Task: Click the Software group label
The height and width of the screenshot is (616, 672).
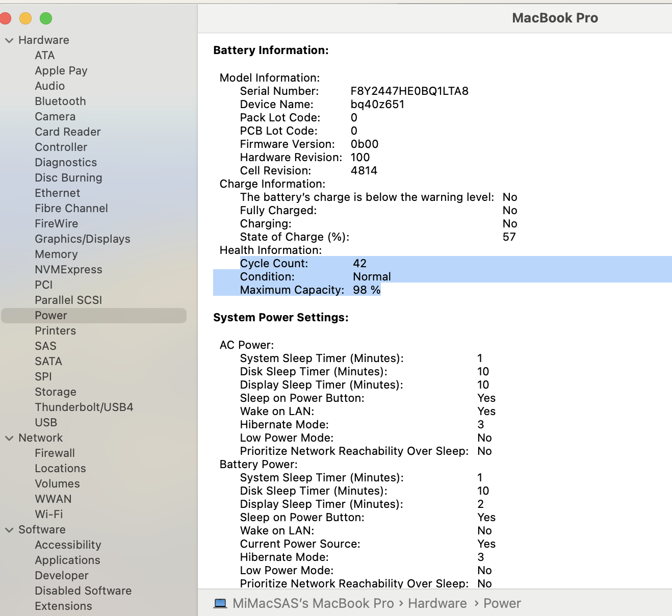Action: 42,530
